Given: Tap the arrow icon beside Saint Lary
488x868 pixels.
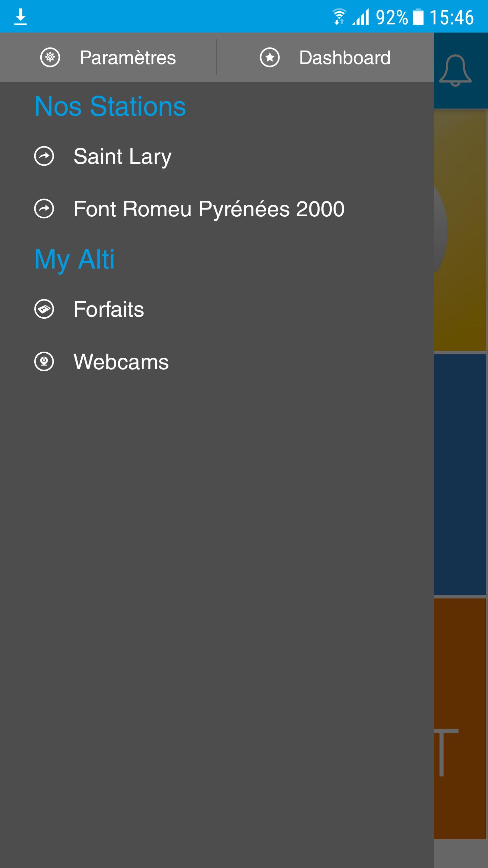Looking at the screenshot, I should (44, 156).
